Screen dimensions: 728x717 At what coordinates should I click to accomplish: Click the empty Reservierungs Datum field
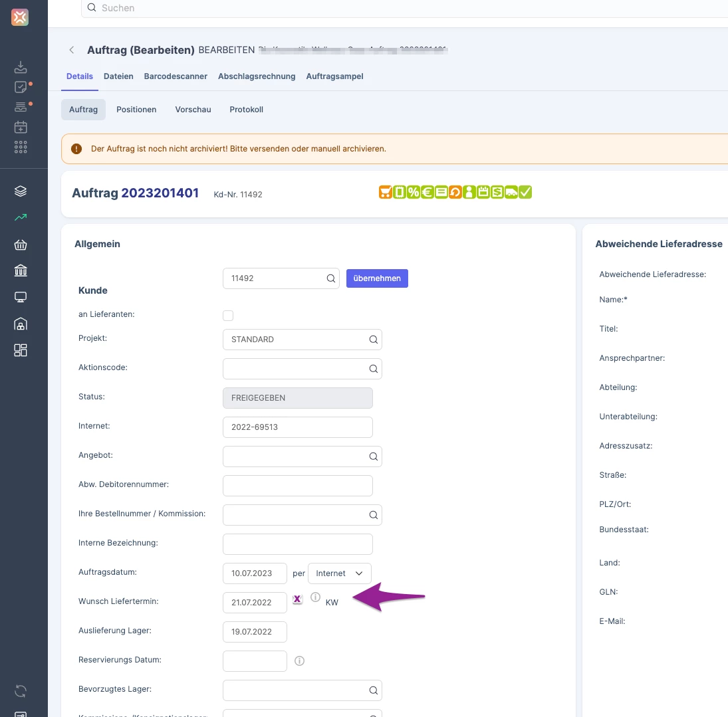(x=255, y=661)
